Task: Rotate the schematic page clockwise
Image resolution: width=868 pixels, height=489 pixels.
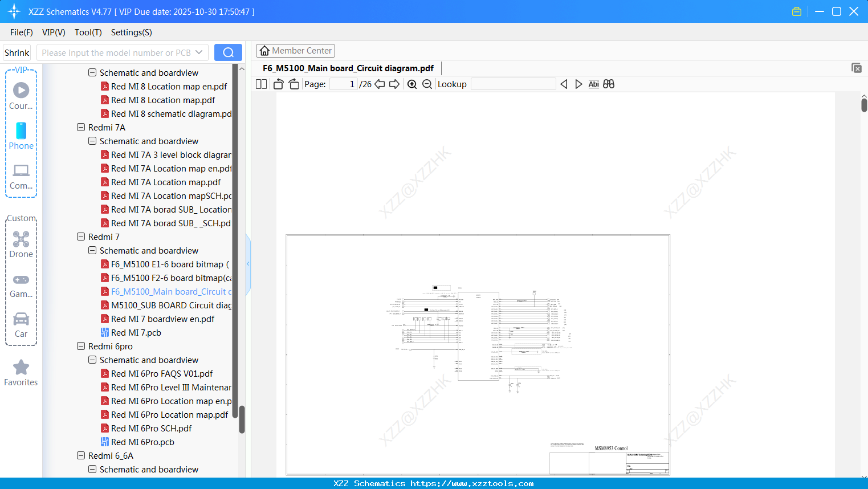Action: (x=293, y=84)
